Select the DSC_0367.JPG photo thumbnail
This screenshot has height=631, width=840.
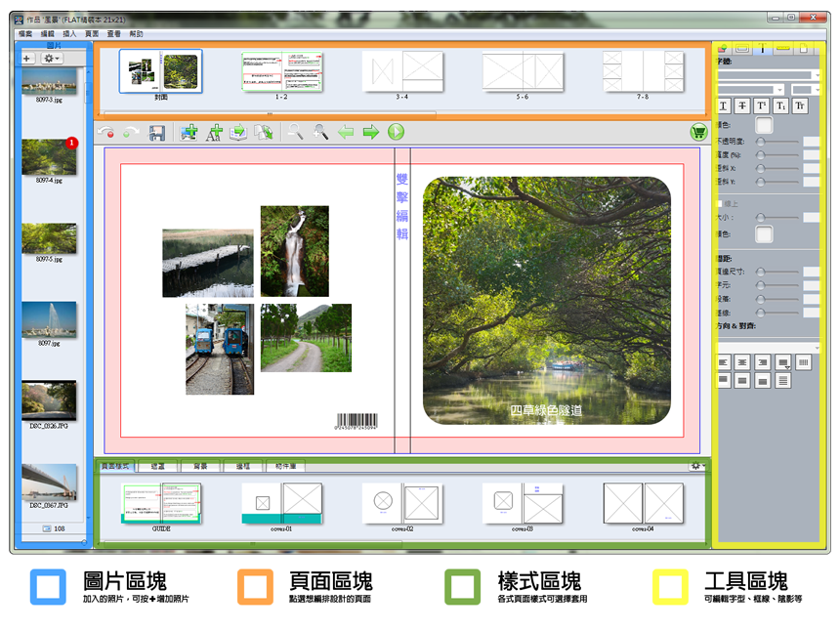coord(49,483)
